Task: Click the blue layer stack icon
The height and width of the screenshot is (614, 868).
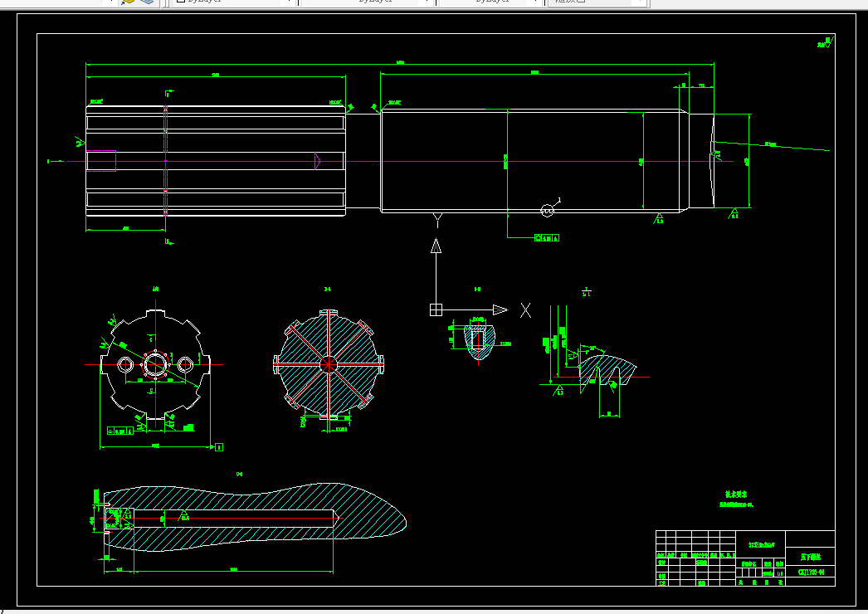Action: point(147,2)
